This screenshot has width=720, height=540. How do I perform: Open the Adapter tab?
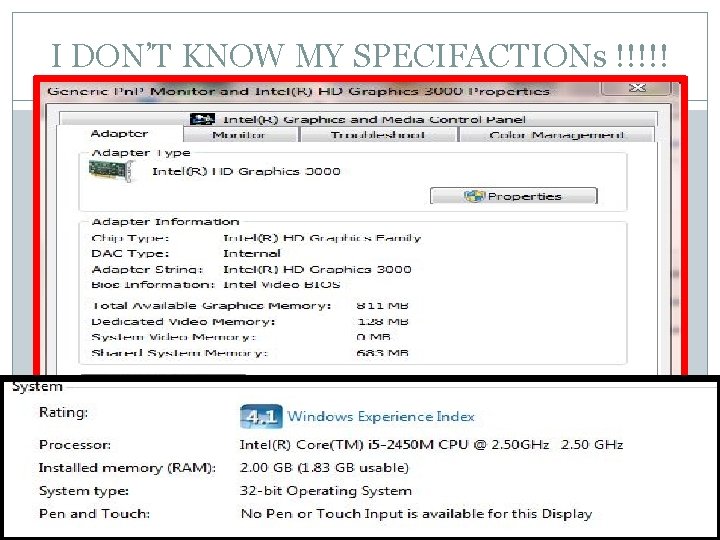pos(119,134)
